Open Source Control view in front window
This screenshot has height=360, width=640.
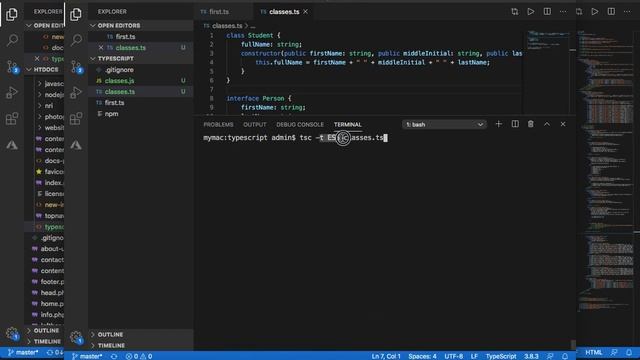point(76,67)
